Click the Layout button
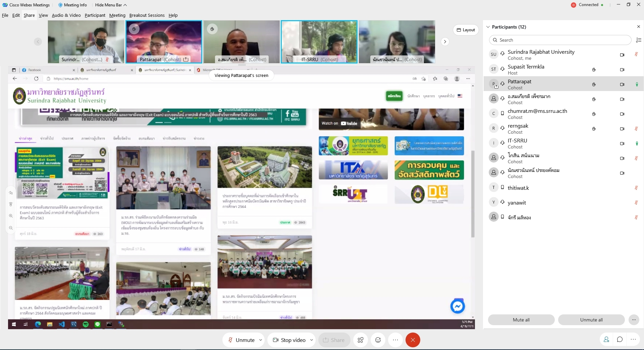 [x=466, y=30]
